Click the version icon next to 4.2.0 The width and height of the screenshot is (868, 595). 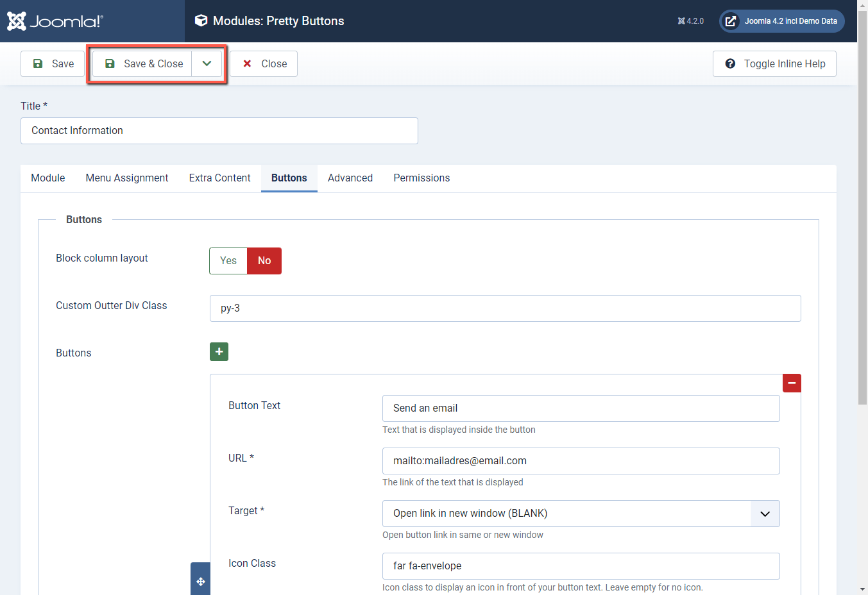tap(681, 21)
